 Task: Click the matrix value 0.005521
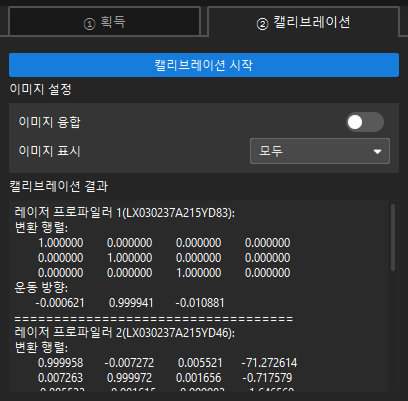[x=200, y=363]
